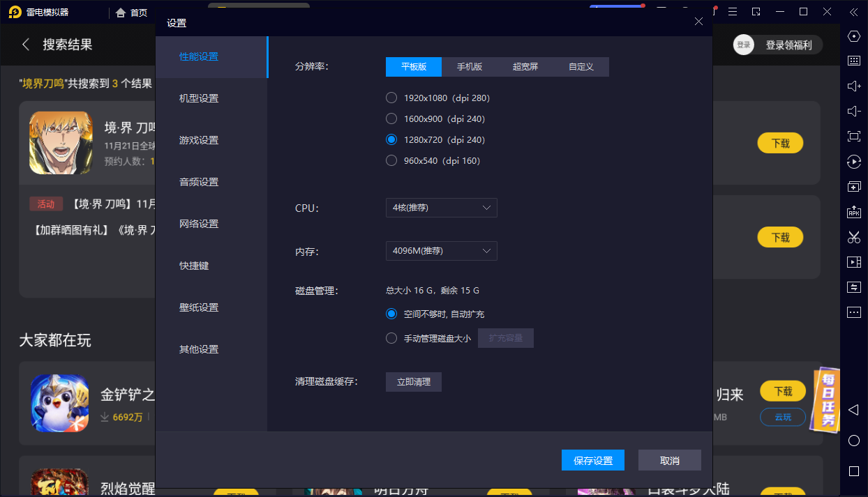Click the 保存设置 save button
This screenshot has height=497, width=868.
[x=592, y=460]
